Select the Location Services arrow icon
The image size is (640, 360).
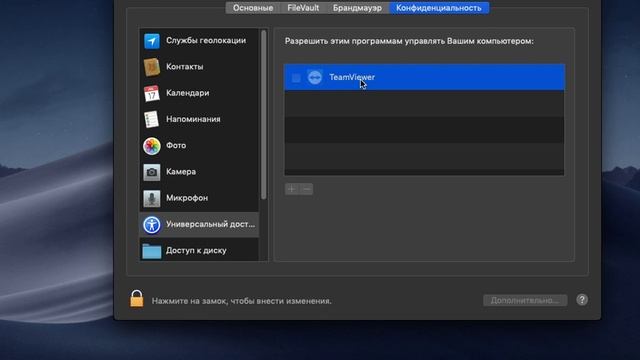[152, 41]
